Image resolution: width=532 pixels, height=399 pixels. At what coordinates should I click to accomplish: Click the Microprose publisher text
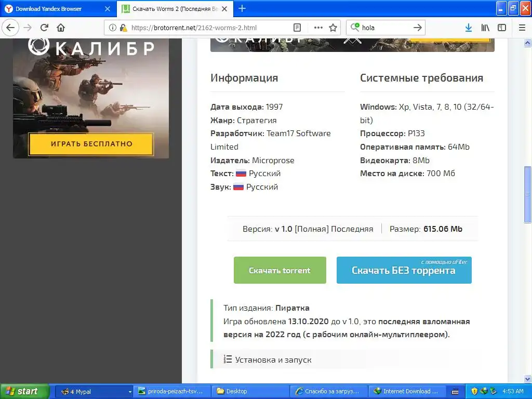[x=273, y=160]
